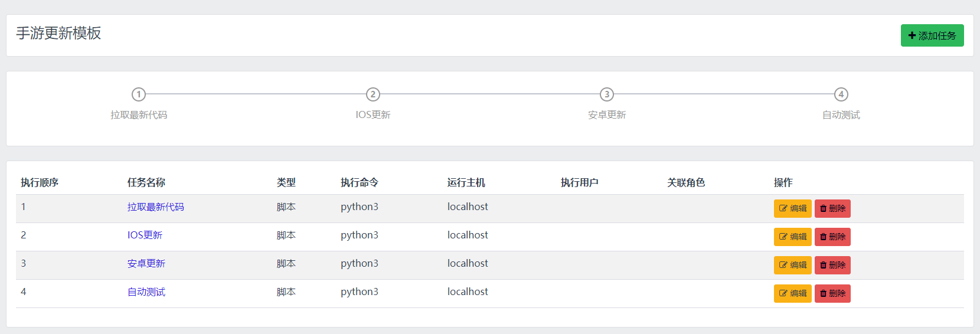The width and height of the screenshot is (980, 334).
Task: Open the 自动测试 task link
Action: pyautogui.click(x=146, y=292)
